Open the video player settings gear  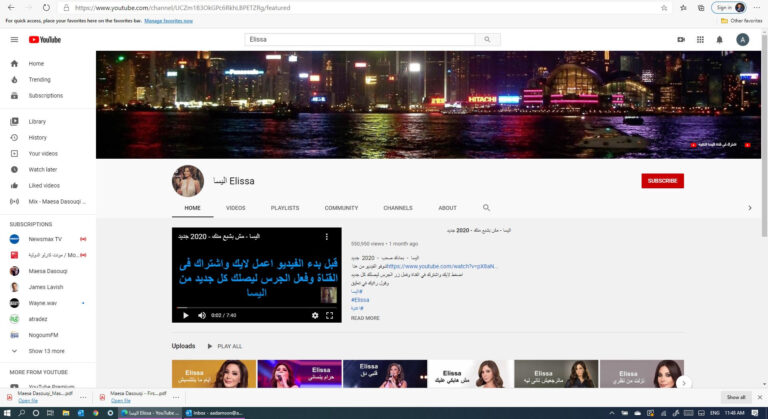[315, 316]
